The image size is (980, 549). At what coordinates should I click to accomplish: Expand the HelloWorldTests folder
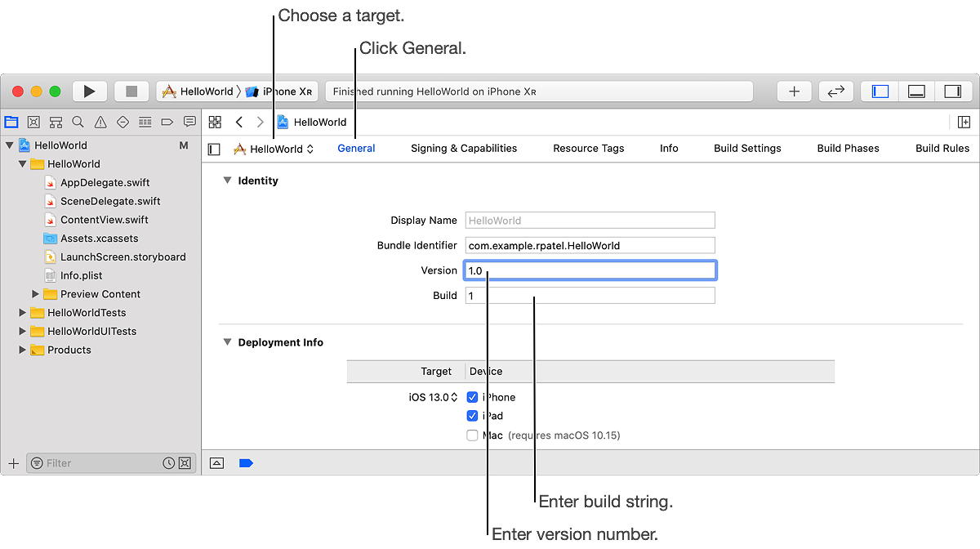coord(23,313)
